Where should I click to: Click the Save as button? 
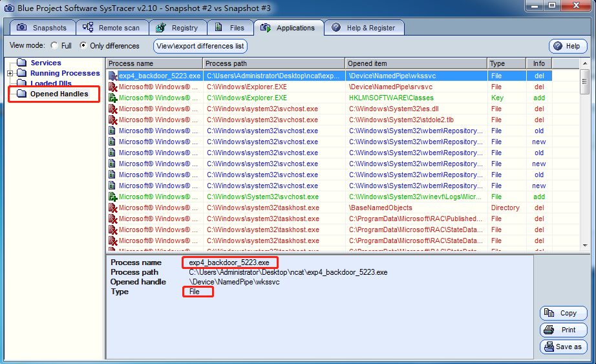click(563, 347)
